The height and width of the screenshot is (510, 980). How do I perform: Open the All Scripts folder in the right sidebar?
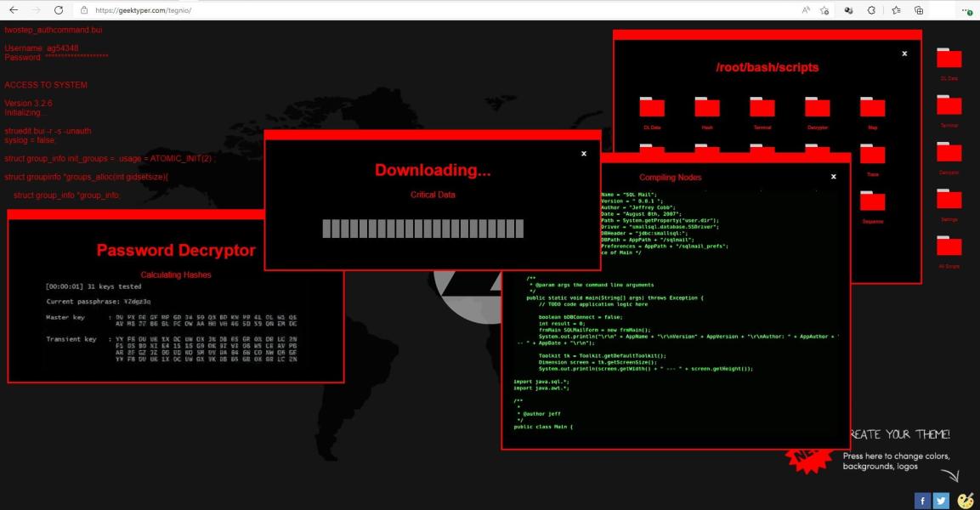pos(949,246)
